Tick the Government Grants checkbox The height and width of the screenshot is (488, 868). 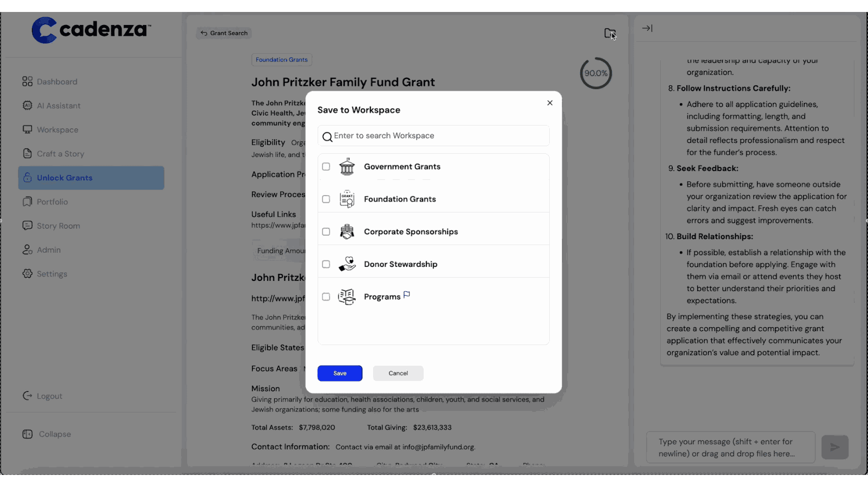[326, 167]
